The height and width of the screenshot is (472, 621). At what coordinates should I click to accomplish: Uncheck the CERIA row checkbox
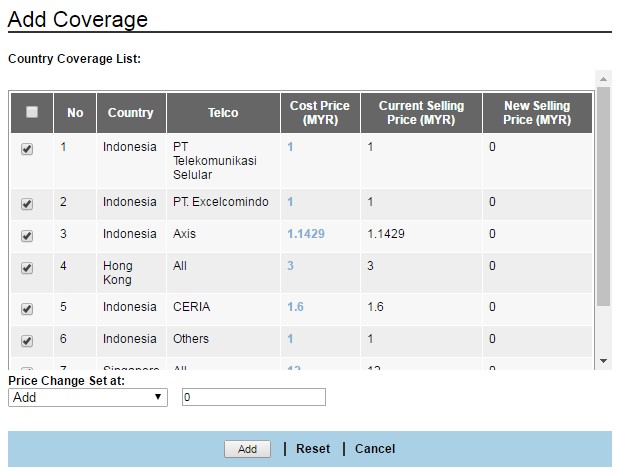coord(27,309)
